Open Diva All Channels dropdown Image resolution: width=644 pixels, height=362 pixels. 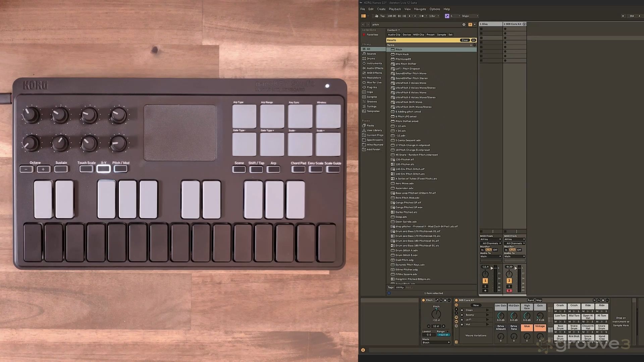(x=490, y=243)
